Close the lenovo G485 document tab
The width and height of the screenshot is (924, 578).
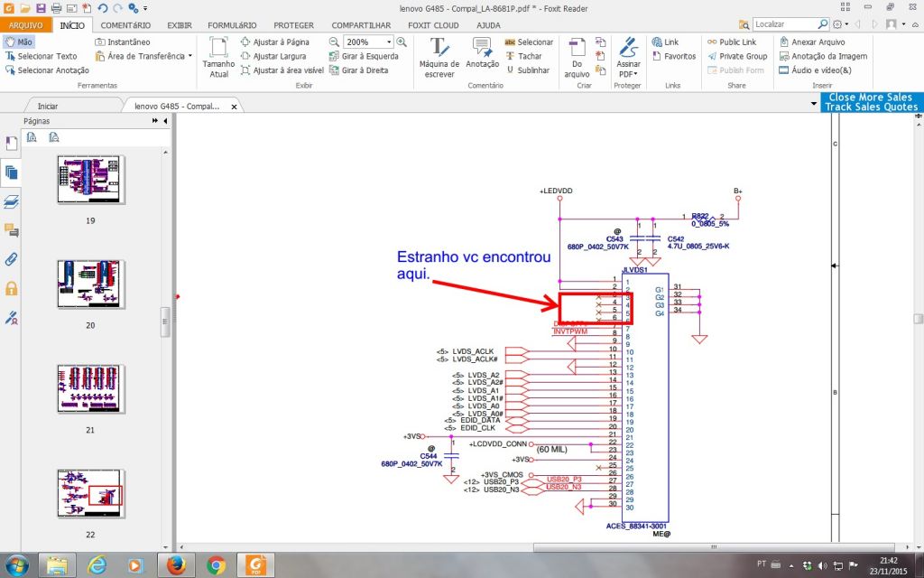point(234,107)
